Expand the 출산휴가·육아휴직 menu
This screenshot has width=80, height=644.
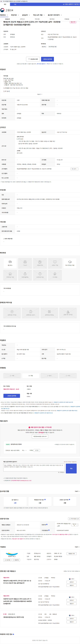pos(55,15)
